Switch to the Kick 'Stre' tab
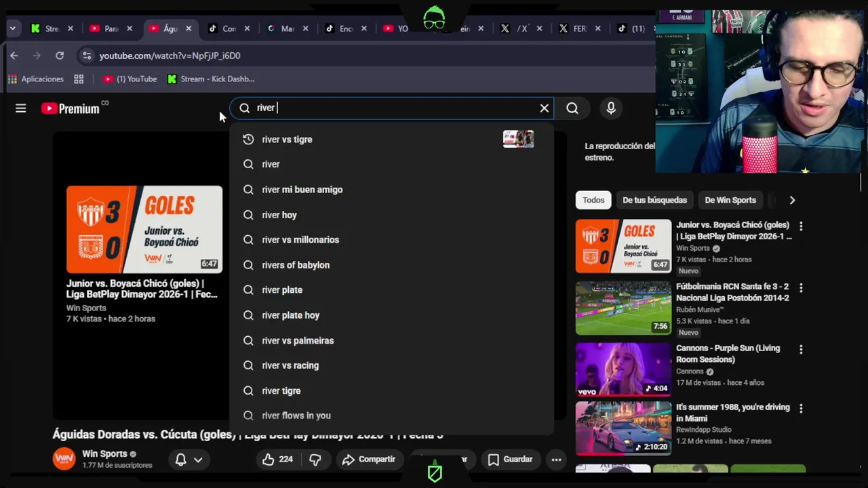Screen dimensions: 868x488 click(x=52, y=28)
